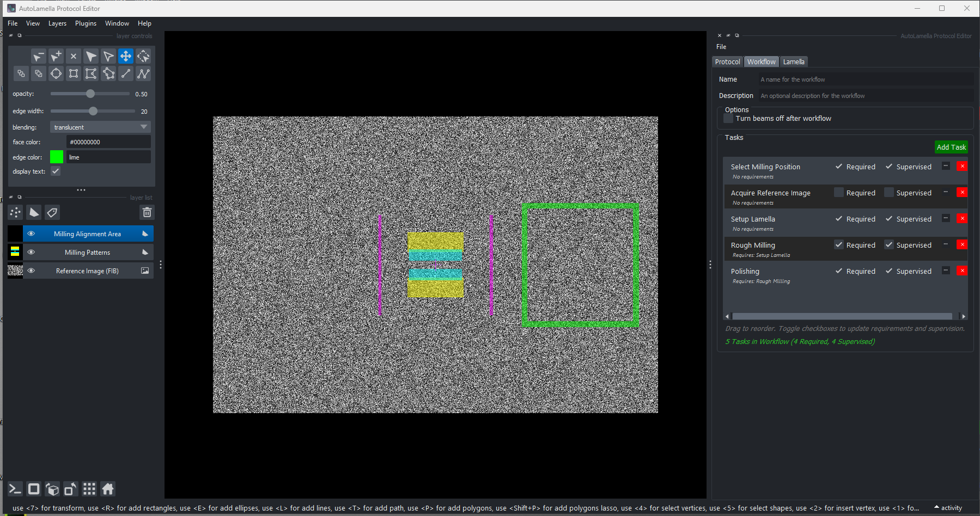Switch to the Lamella tab

pyautogui.click(x=793, y=62)
